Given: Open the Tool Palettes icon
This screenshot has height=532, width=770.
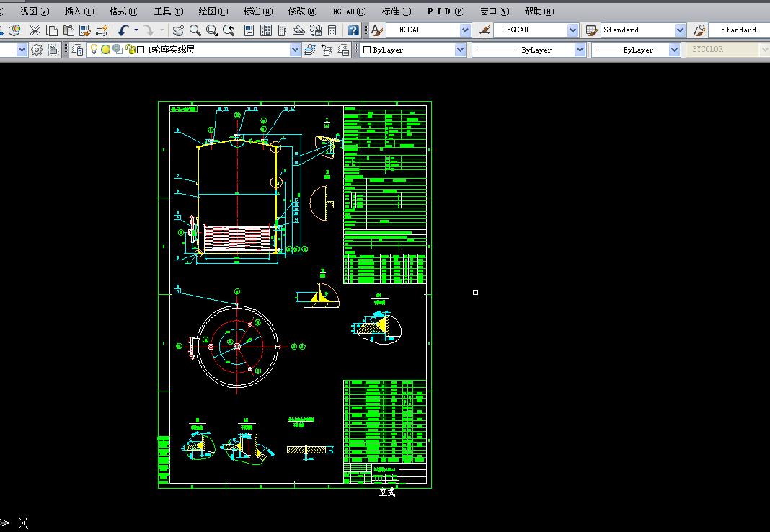Looking at the screenshot, I should point(282,30).
